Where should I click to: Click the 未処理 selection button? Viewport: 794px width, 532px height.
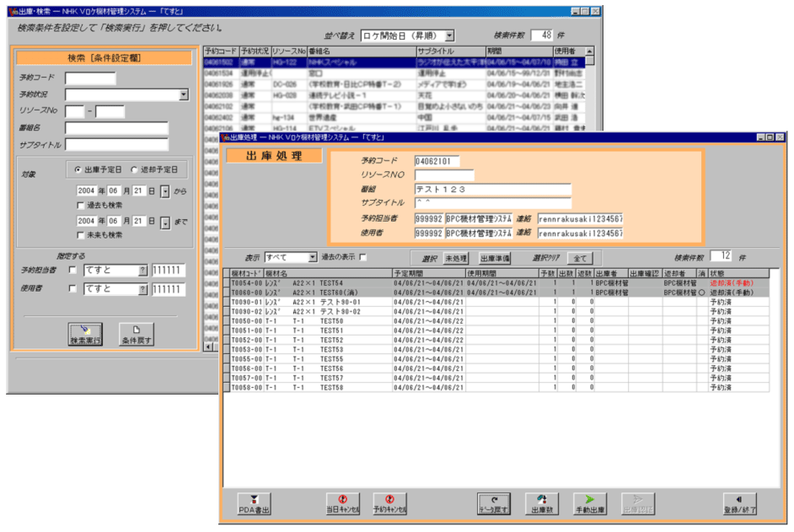456,258
